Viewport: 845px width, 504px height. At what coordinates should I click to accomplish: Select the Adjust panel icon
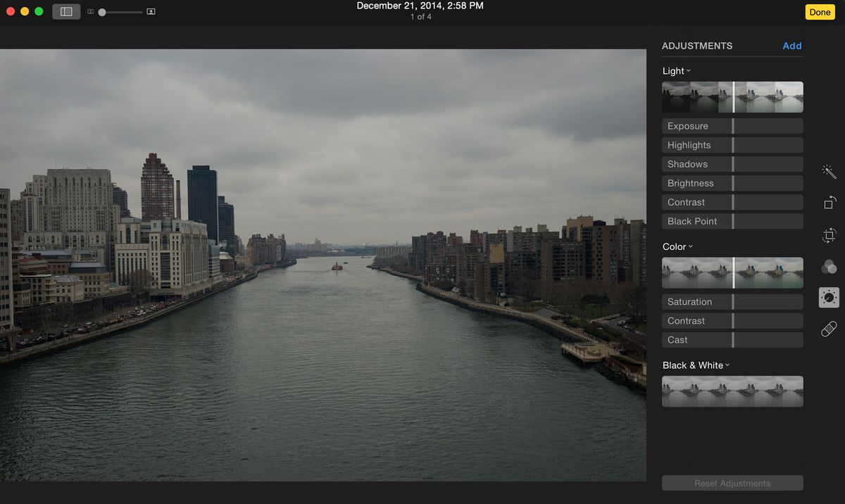(829, 297)
